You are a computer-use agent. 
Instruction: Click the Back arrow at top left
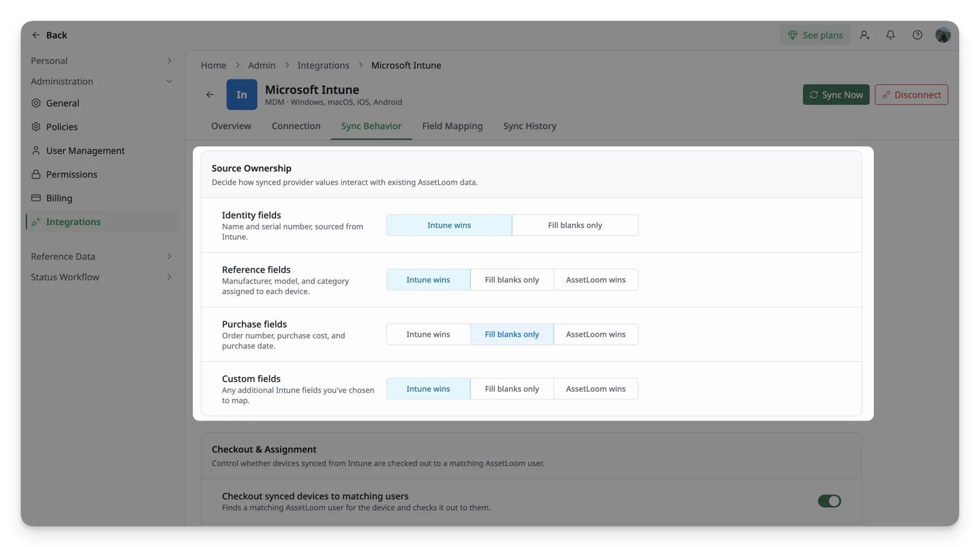pos(36,35)
